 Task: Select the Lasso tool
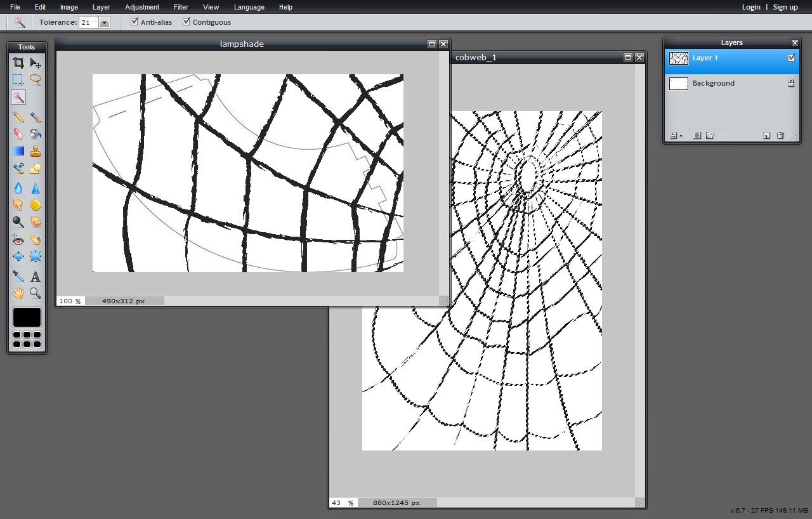tap(36, 80)
